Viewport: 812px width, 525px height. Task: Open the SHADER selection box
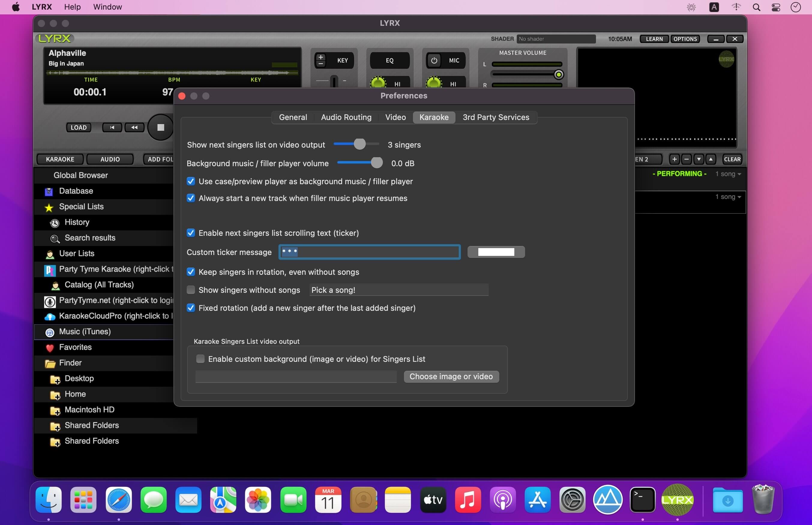coord(556,39)
